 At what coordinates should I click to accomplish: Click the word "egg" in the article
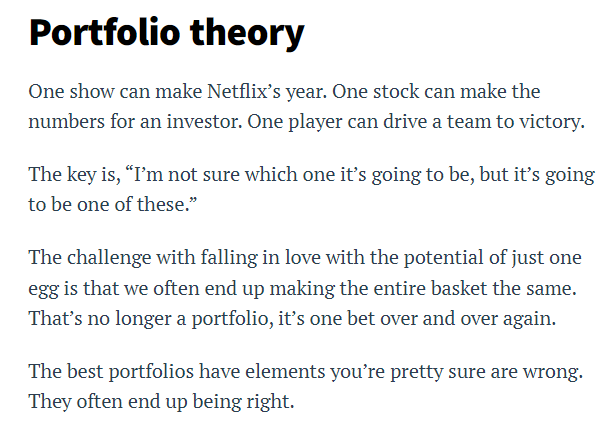tap(44, 286)
